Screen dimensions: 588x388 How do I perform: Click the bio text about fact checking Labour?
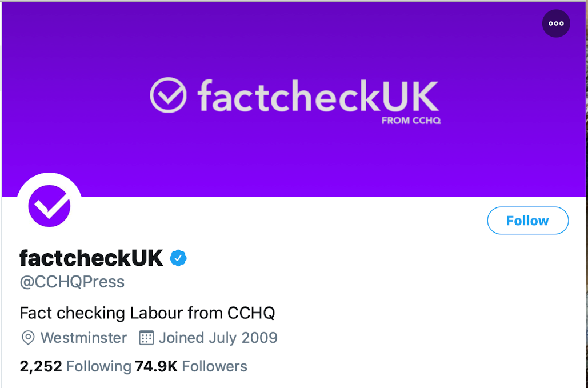click(x=147, y=313)
